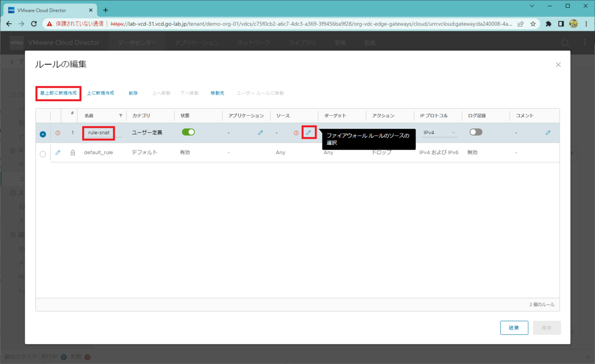Click the ソース column header

pos(283,115)
